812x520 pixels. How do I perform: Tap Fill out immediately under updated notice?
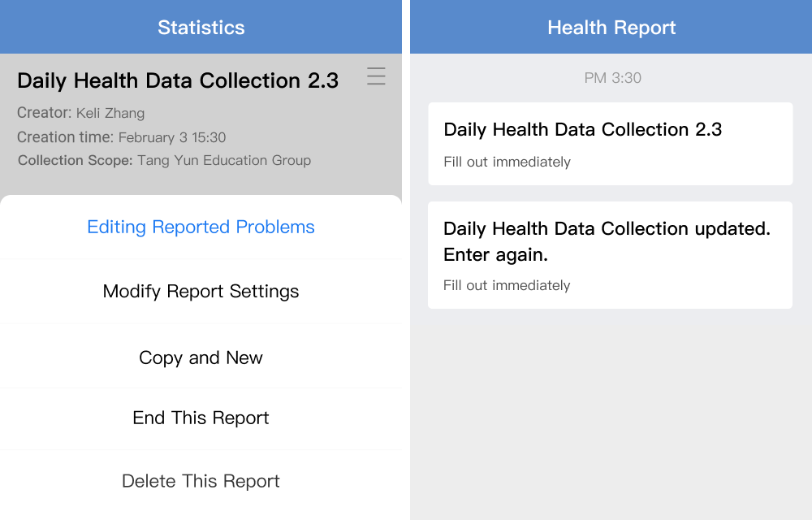pyautogui.click(x=507, y=285)
